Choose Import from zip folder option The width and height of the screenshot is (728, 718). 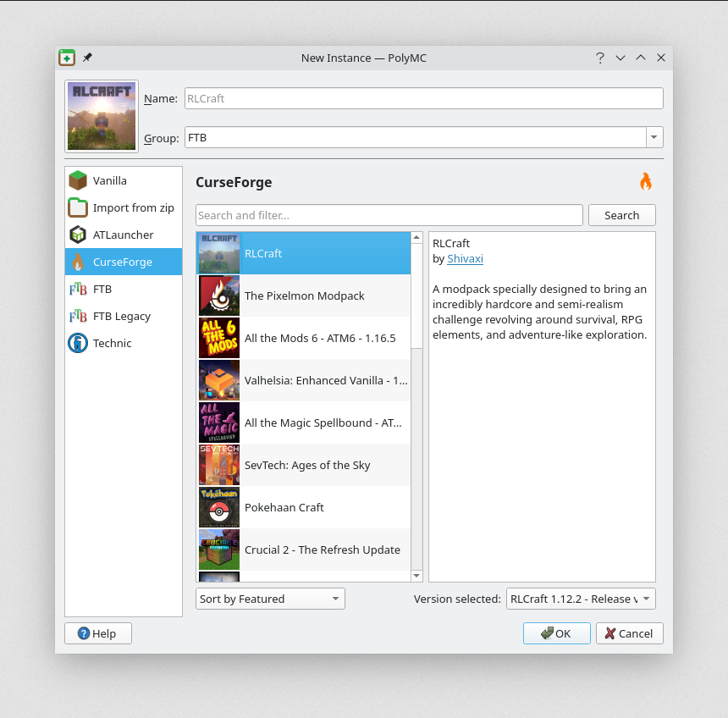point(124,207)
